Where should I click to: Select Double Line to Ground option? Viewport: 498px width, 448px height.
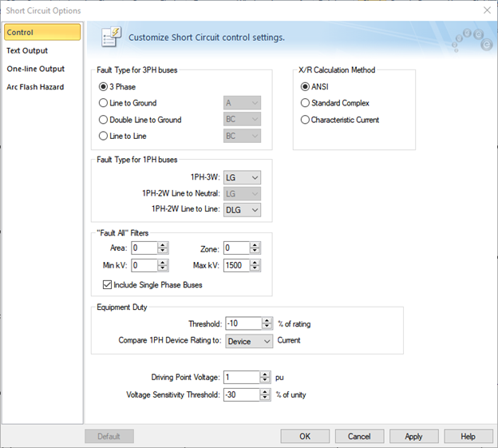tap(103, 120)
